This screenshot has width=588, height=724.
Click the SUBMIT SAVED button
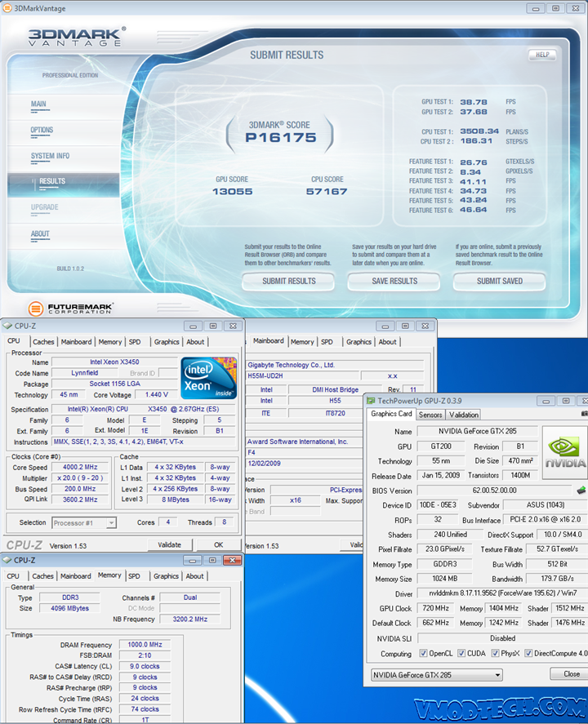point(500,281)
